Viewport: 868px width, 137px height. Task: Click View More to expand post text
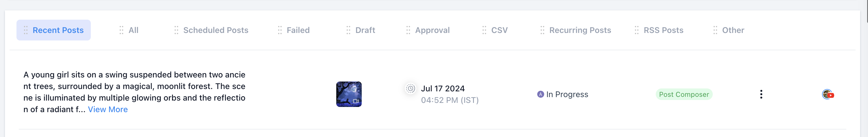(x=108, y=110)
